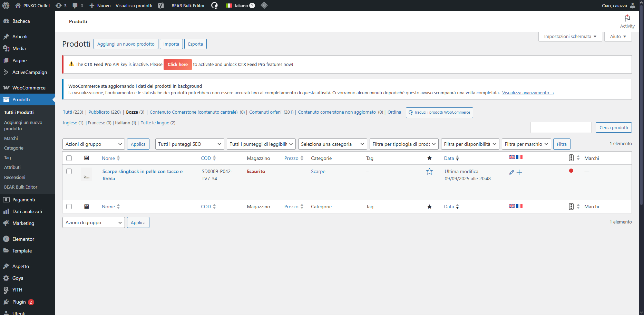
Task: Open Marketing in the sidebar
Action: click(x=23, y=223)
